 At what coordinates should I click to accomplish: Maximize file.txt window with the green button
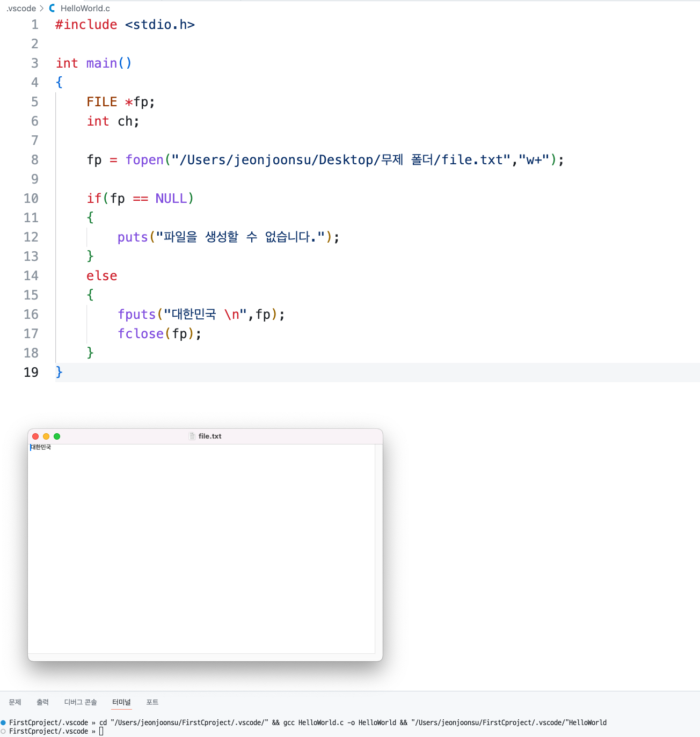coord(57,436)
